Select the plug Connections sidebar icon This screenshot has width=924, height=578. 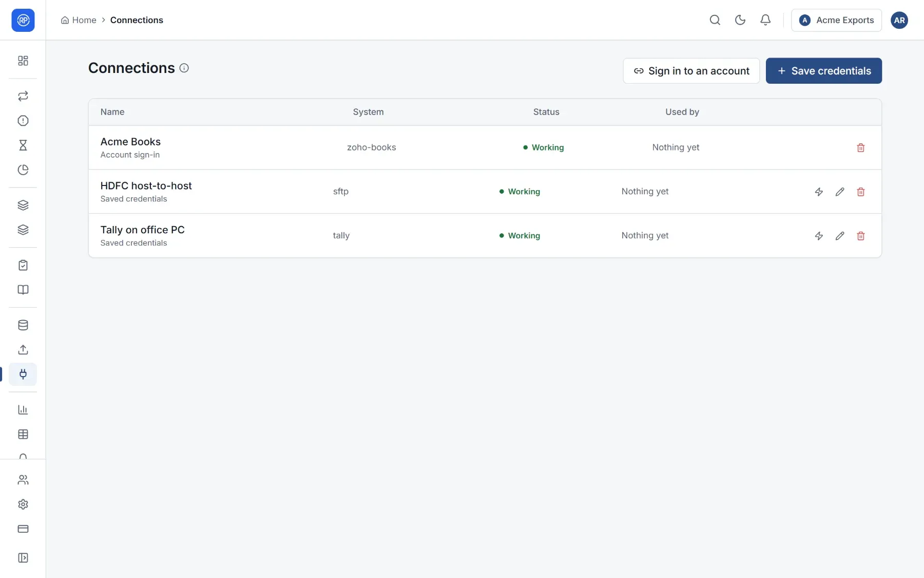23,374
